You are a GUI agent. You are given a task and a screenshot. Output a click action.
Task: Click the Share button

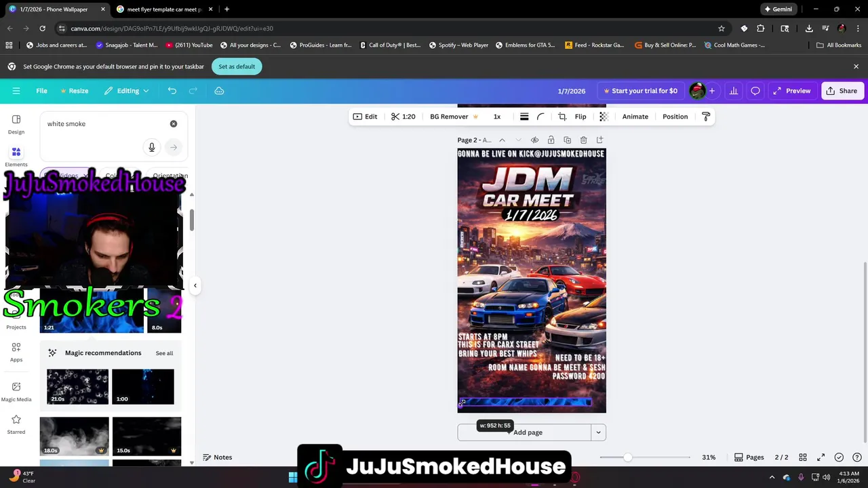tap(841, 91)
